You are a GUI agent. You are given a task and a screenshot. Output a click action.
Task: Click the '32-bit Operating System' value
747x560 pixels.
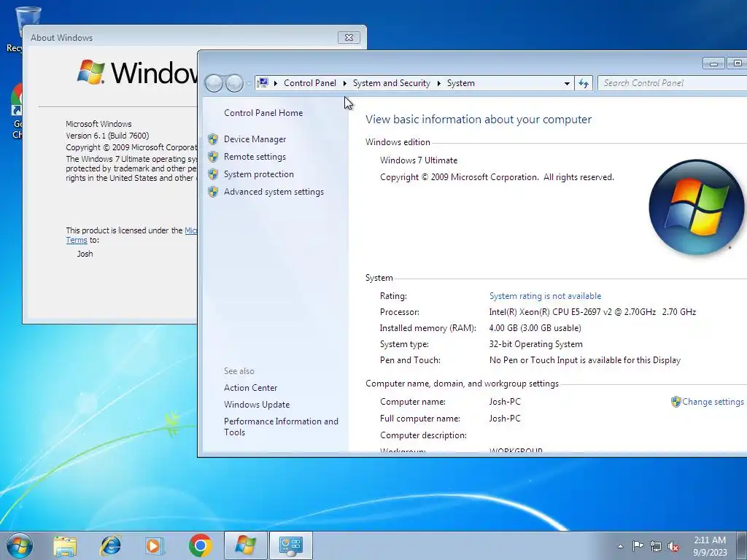coord(536,344)
